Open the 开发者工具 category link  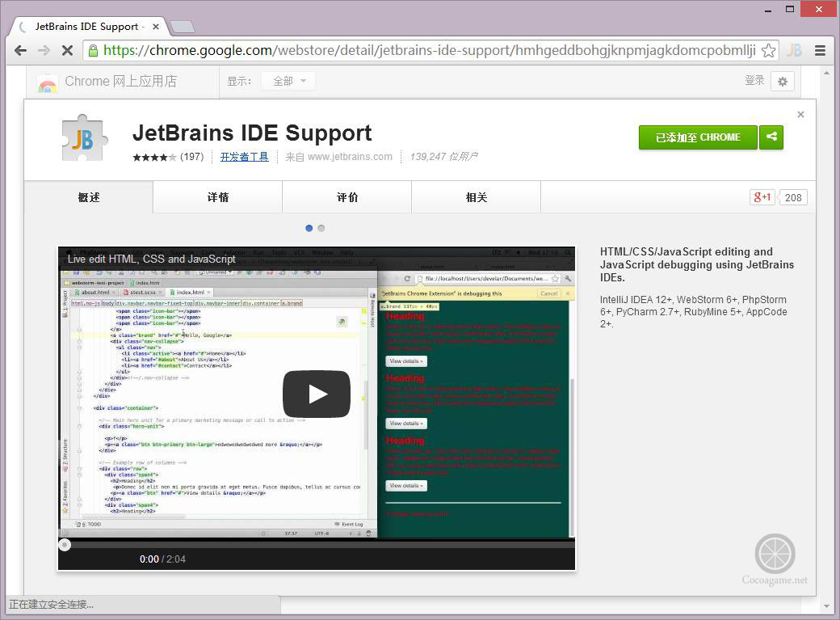coord(244,157)
